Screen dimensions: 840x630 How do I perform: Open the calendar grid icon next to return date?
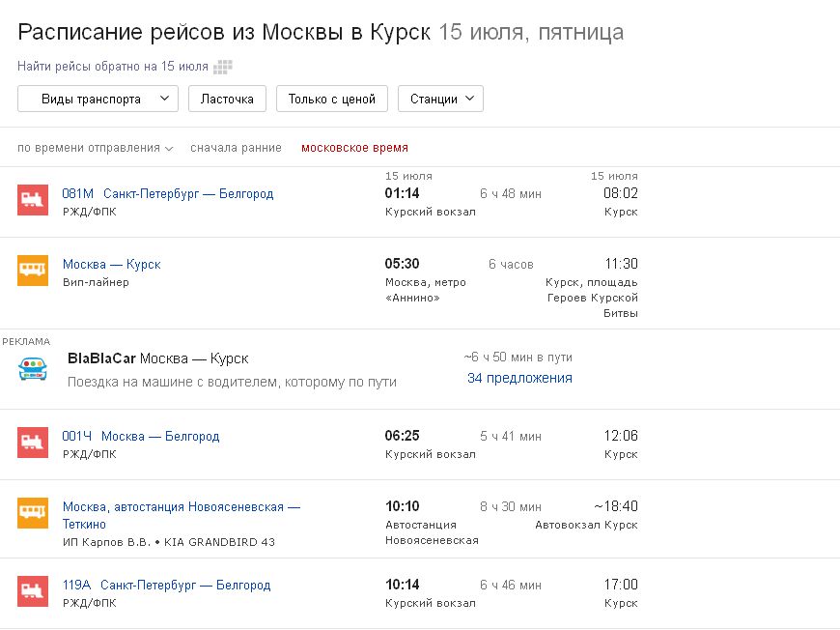pos(223,67)
